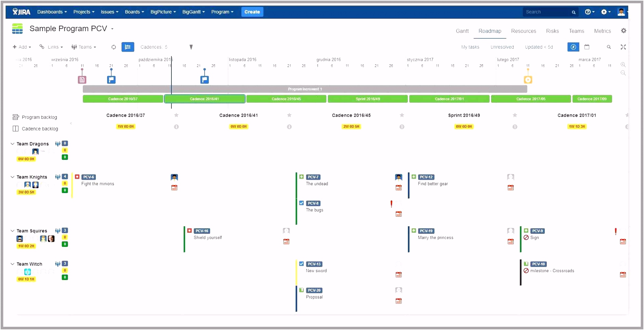Toggle the blue cadence view icon

click(x=128, y=47)
